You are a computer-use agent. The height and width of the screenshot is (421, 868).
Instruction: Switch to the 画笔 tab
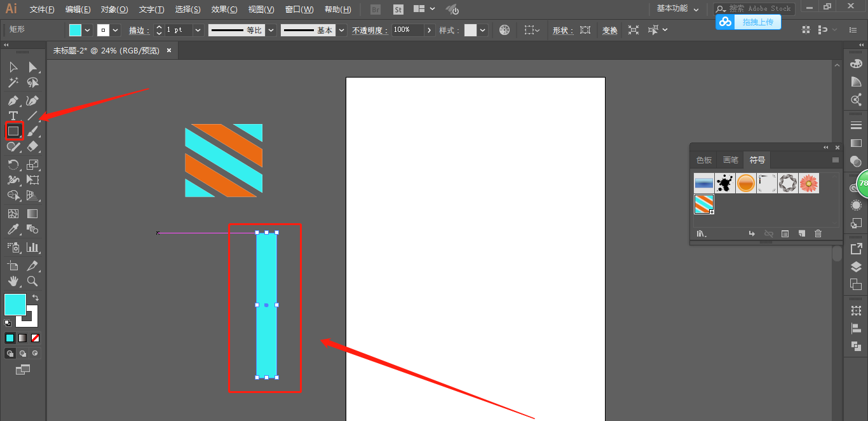pyautogui.click(x=731, y=160)
